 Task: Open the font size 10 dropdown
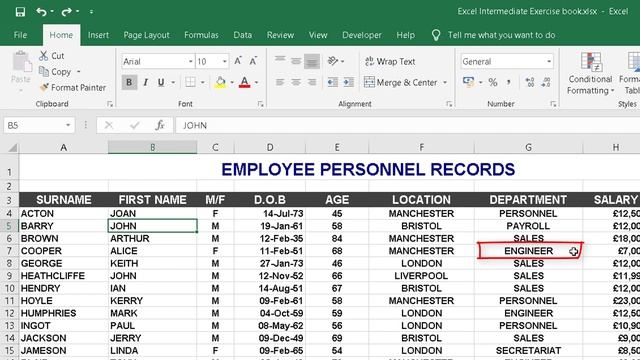(224, 62)
